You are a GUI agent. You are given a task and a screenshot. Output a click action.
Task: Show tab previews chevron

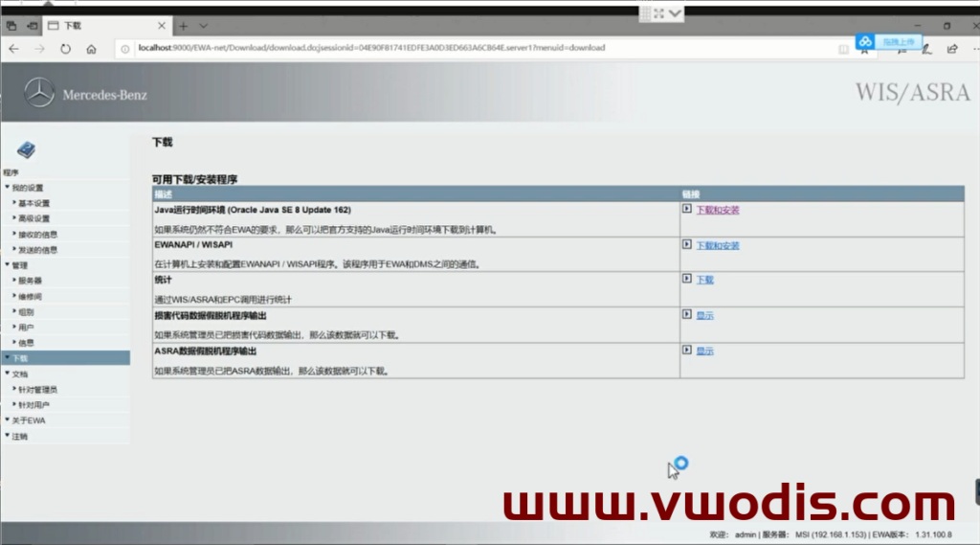pyautogui.click(x=203, y=26)
